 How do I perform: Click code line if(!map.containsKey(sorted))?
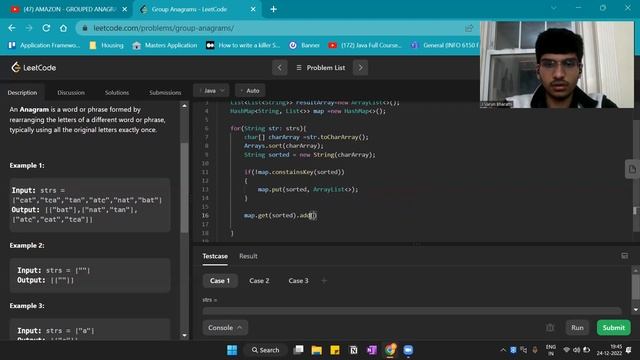[294, 172]
